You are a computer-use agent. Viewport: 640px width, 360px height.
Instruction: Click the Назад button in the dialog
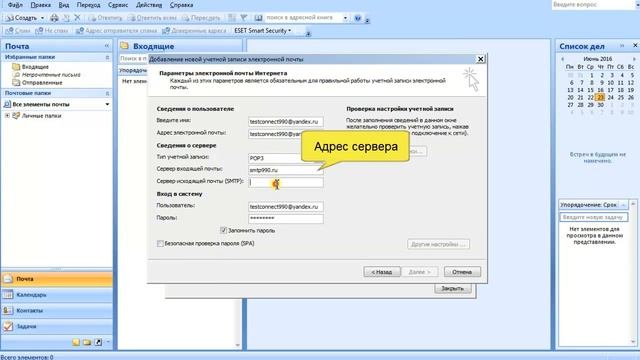point(382,272)
